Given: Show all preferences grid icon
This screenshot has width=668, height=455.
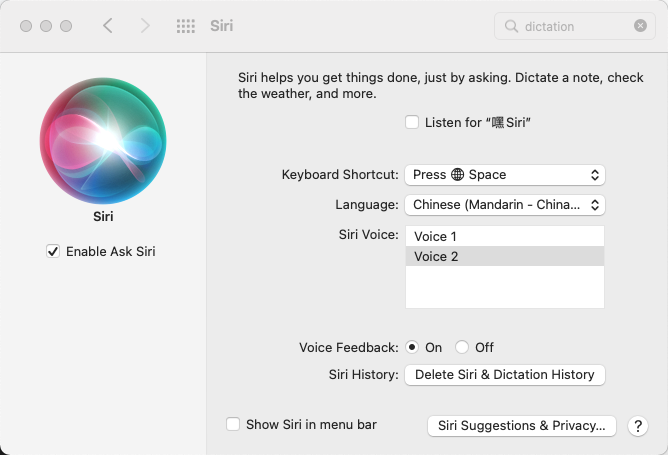Looking at the screenshot, I should pos(186,26).
